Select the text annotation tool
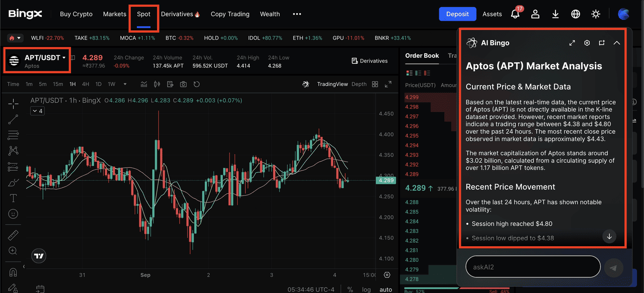The width and height of the screenshot is (644, 293). (x=14, y=198)
